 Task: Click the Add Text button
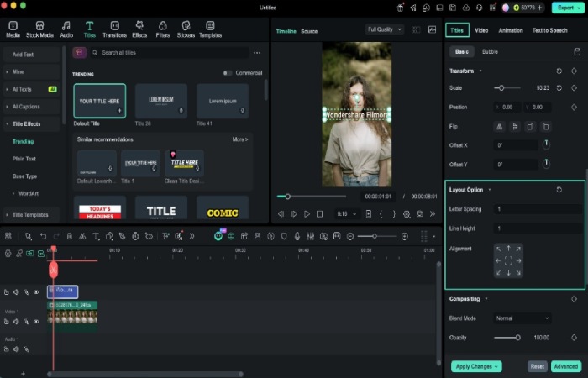[32, 55]
